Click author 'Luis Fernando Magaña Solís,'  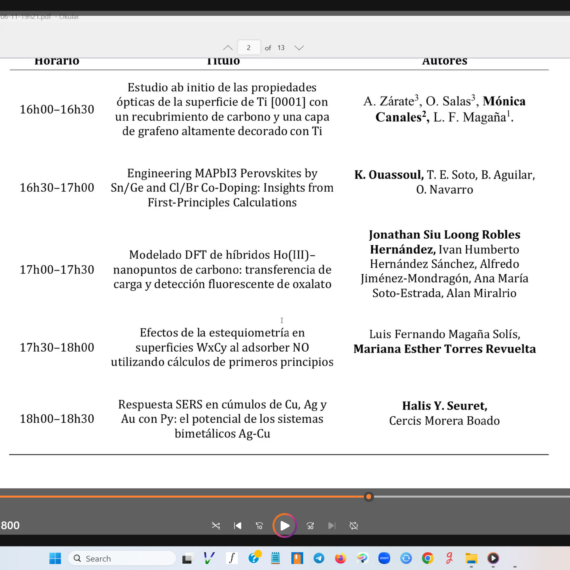coord(445,334)
